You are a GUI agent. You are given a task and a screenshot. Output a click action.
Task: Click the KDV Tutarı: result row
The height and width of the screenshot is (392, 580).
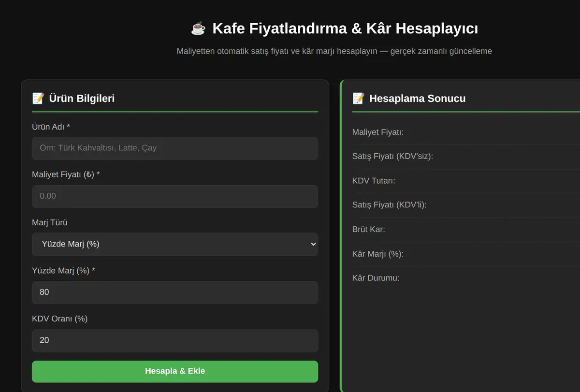point(466,181)
